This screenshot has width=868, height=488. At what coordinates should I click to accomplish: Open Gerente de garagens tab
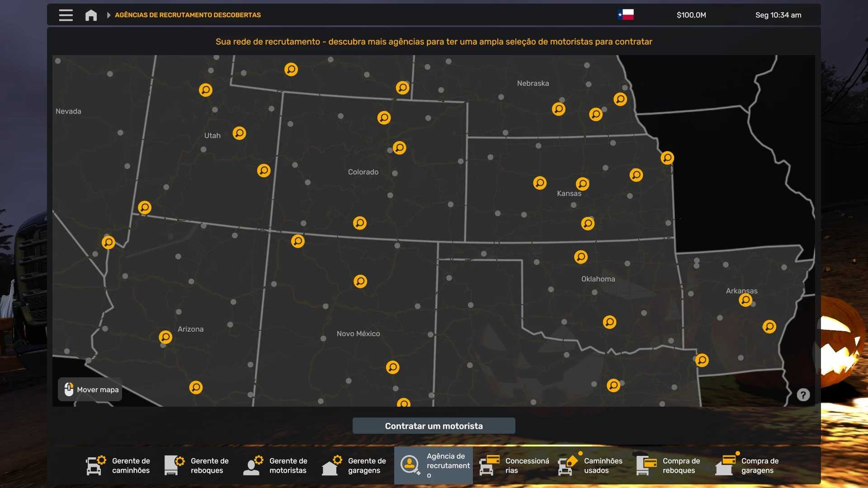pyautogui.click(x=354, y=465)
